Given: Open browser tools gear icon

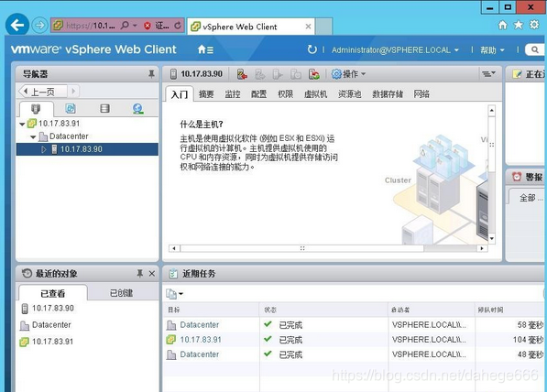Looking at the screenshot, I should pos(534,25).
